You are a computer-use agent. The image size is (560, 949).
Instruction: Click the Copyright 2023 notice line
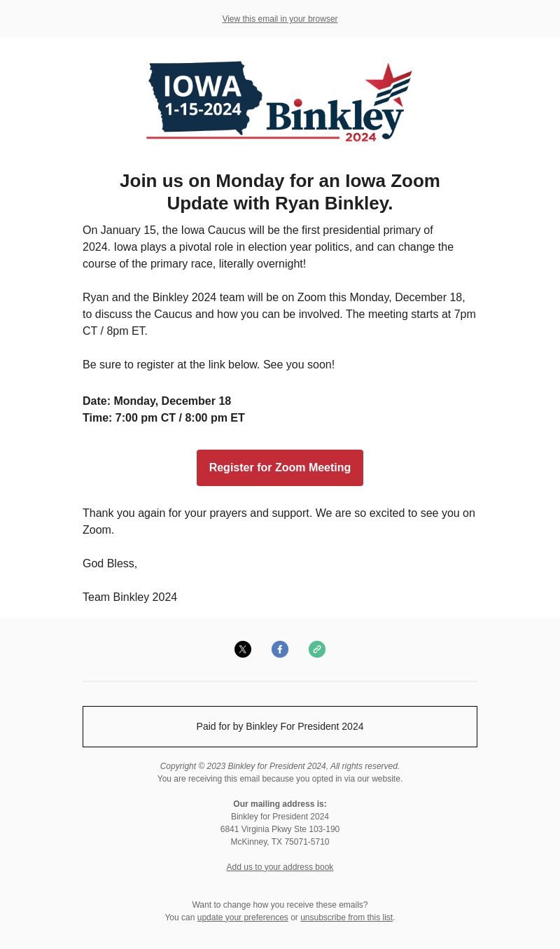coord(280,766)
